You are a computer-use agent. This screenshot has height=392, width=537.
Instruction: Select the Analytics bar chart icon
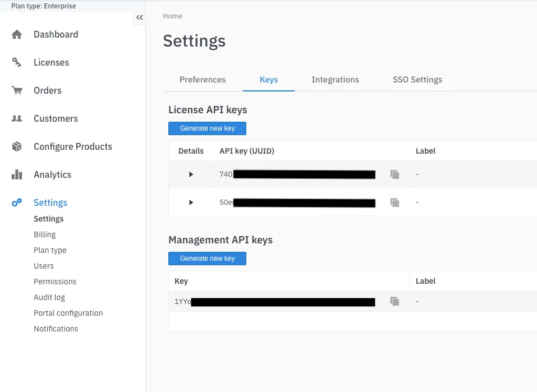coord(17,174)
